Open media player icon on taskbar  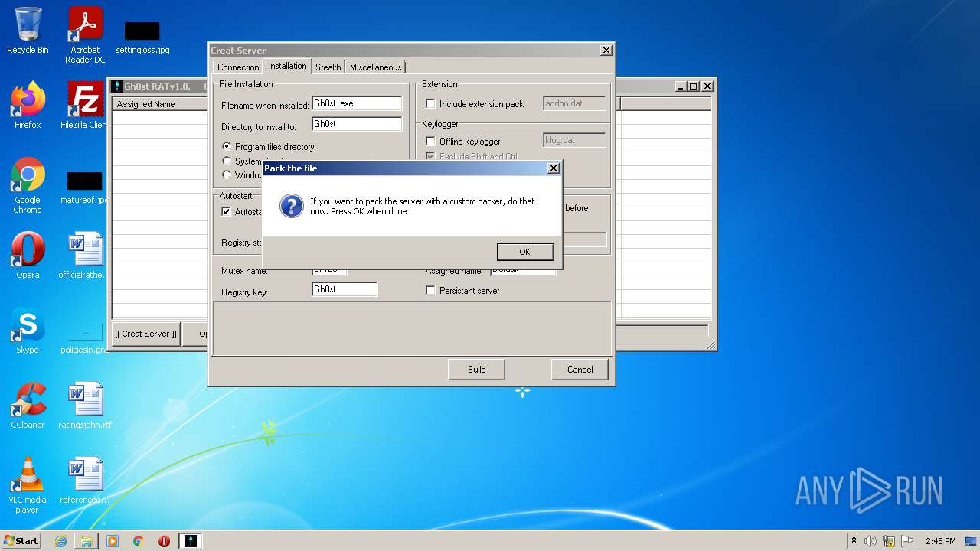coord(113,541)
